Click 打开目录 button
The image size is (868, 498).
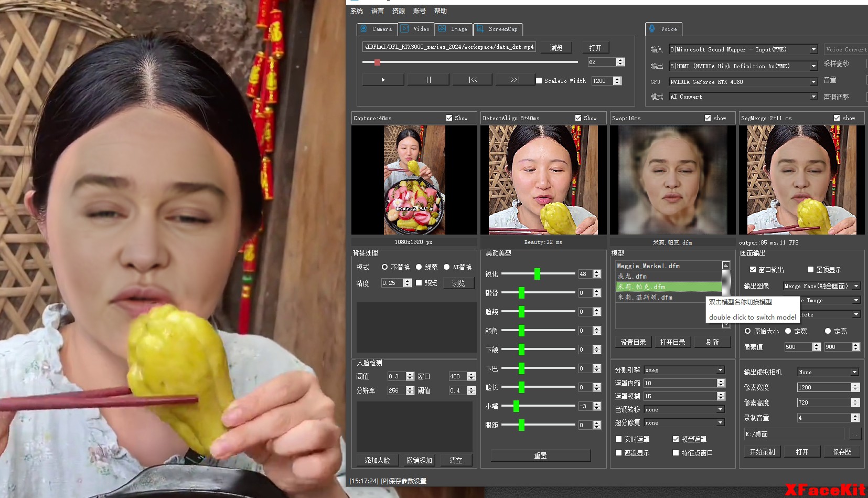672,342
